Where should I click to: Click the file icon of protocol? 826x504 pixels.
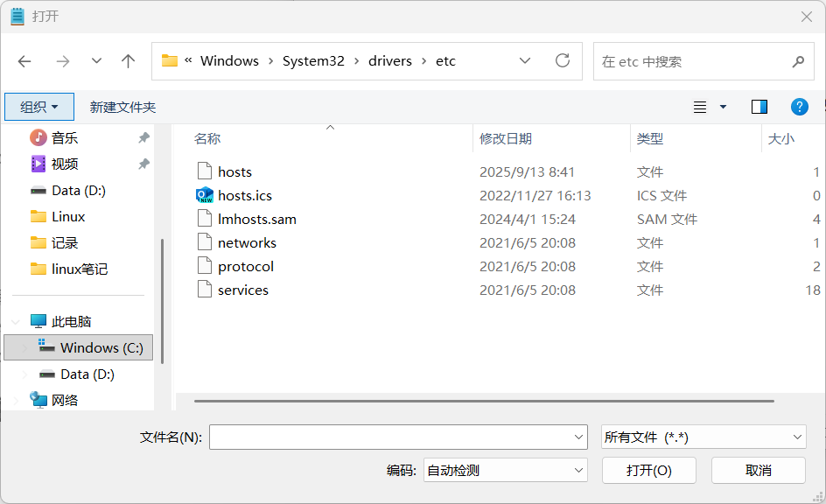205,266
